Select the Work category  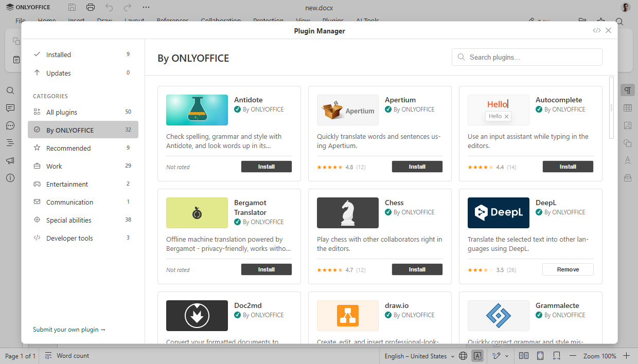[83, 166]
